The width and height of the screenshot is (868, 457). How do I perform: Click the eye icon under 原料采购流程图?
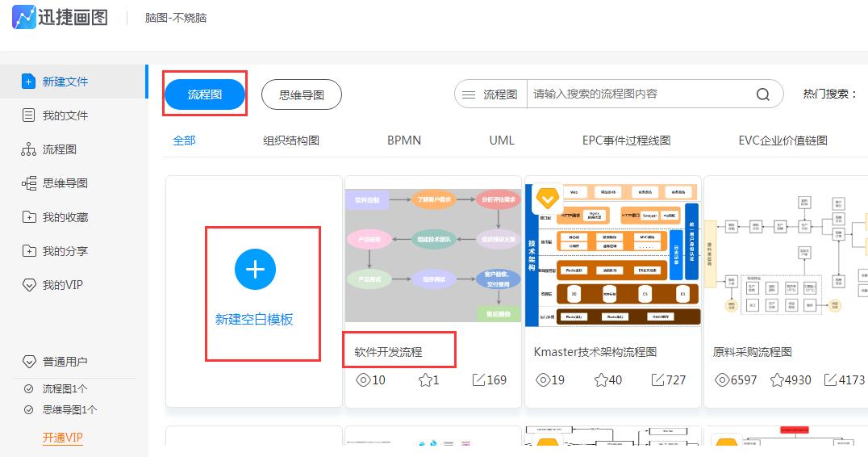[x=723, y=380]
